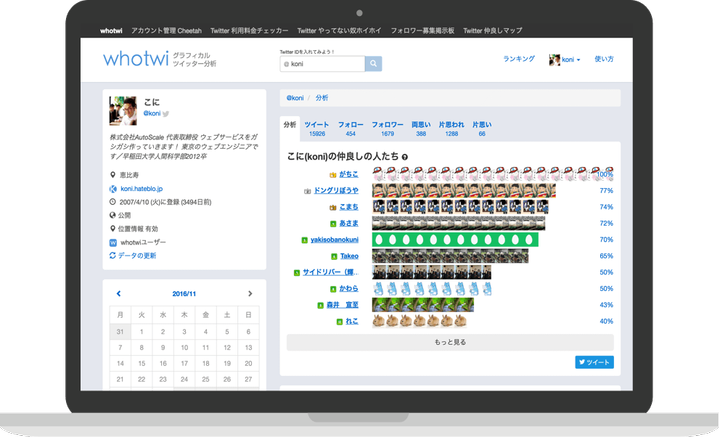
Task: Click the badge icon beside こまち
Action: (333, 207)
